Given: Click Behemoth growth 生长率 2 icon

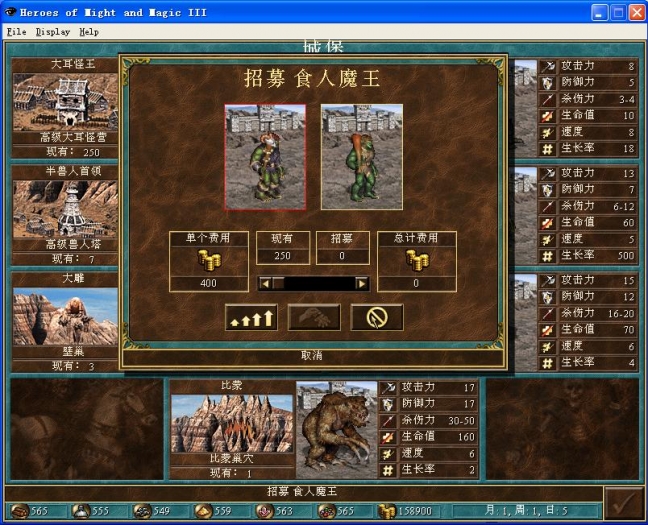Looking at the screenshot, I should point(388,470).
